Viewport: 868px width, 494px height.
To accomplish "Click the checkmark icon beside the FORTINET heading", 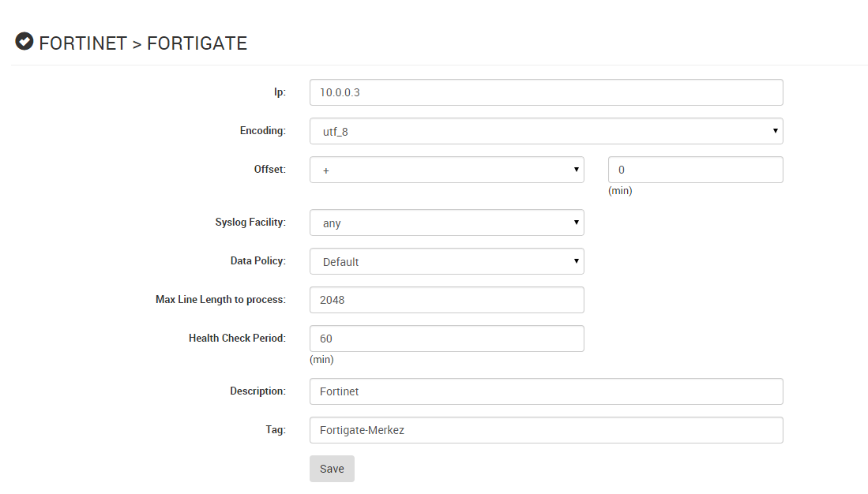I will [x=24, y=42].
